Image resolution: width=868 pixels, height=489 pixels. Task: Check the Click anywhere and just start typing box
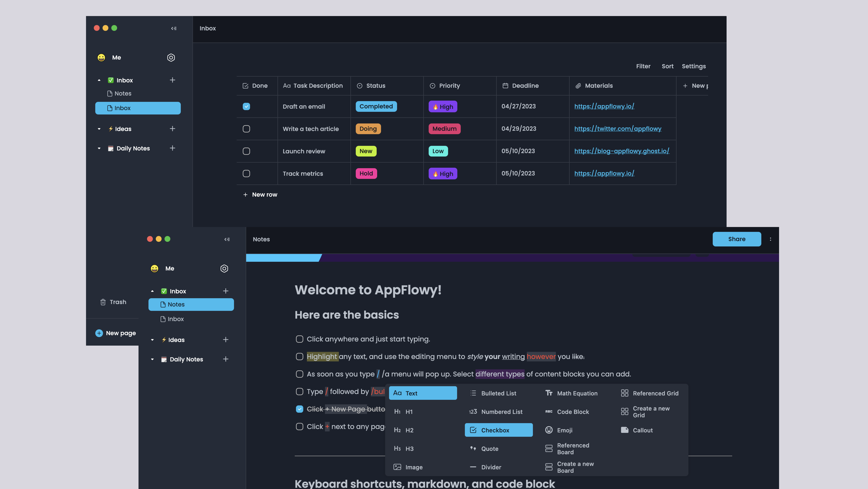[x=299, y=339]
